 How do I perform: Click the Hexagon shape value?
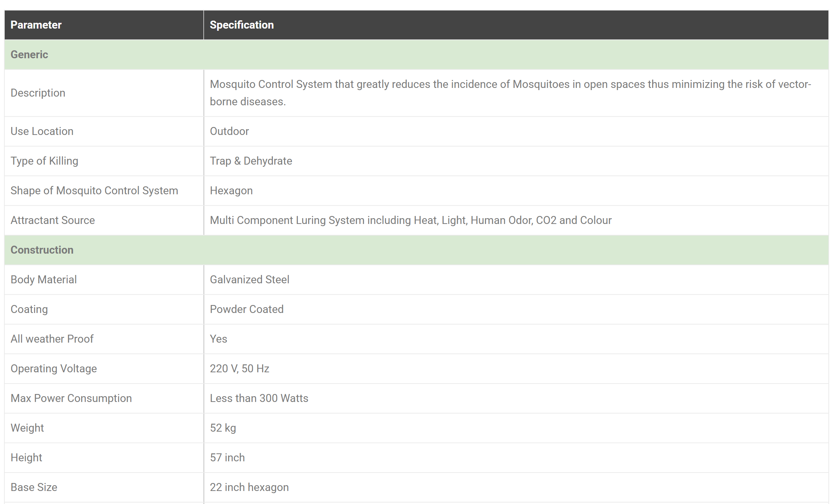coord(231,191)
